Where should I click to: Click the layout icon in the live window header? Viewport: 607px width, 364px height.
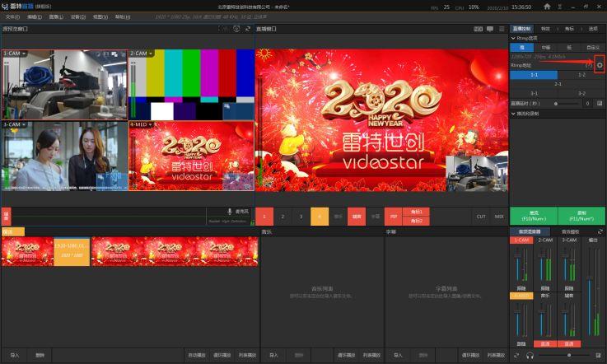[x=478, y=29]
